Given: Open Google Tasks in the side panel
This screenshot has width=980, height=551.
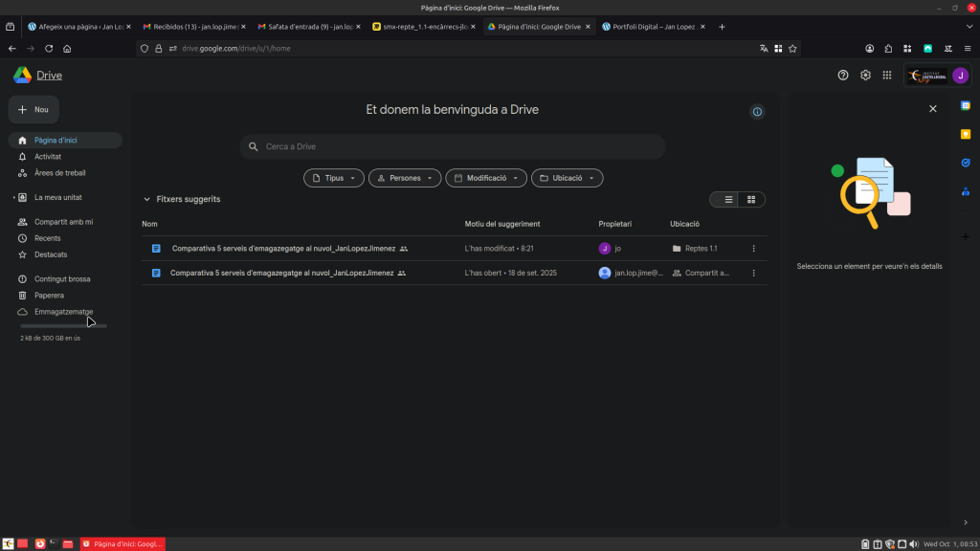Looking at the screenshot, I should pyautogui.click(x=966, y=163).
